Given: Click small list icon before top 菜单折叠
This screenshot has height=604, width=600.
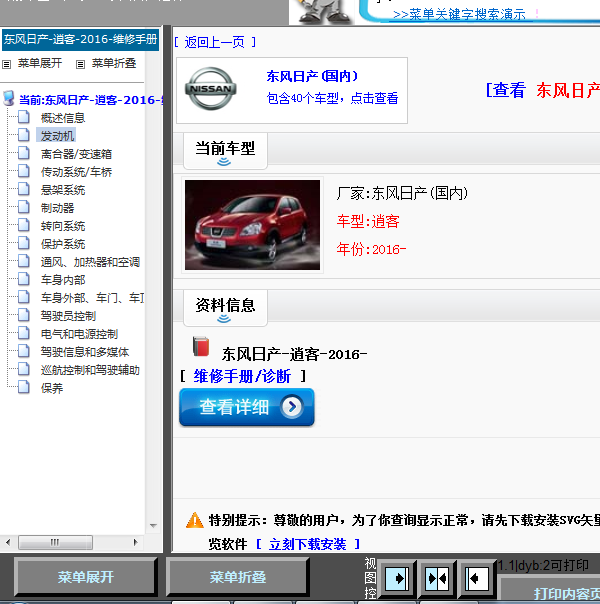Looking at the screenshot, I should click(x=80, y=64).
